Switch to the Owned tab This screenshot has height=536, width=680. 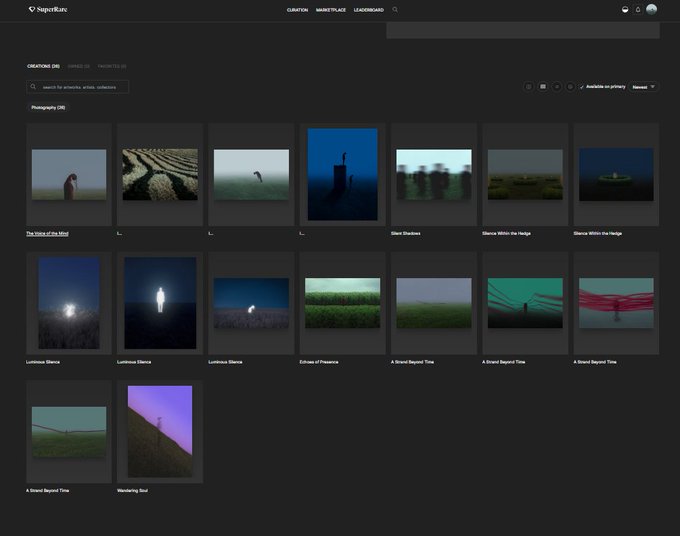click(78, 66)
